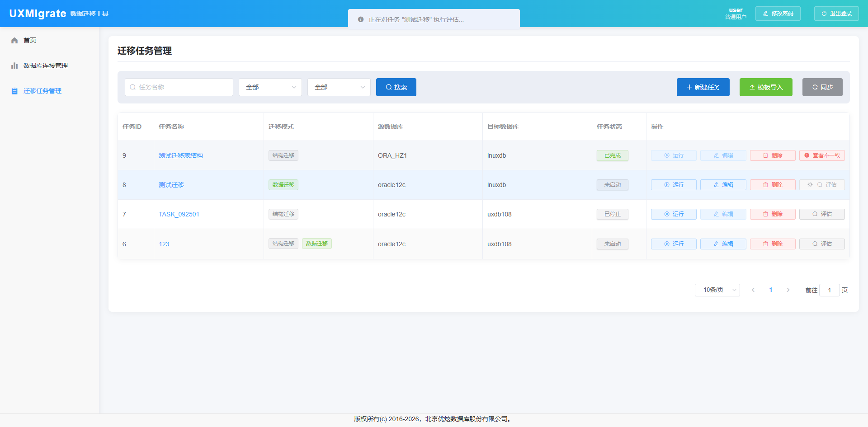Image resolution: width=868 pixels, height=427 pixels.
Task: Run task 测试迁移 with the 运行 button
Action: 673,185
